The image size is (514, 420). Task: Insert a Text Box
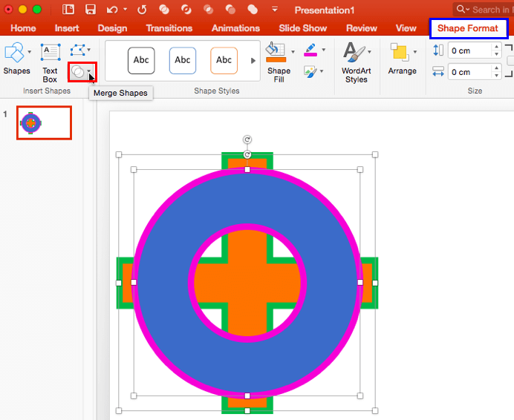coord(51,62)
